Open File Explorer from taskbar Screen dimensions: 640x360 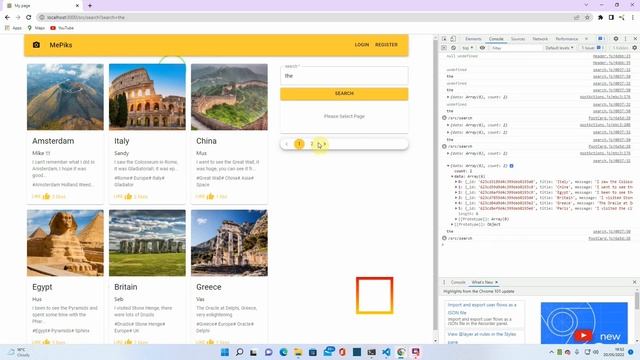[298, 352]
